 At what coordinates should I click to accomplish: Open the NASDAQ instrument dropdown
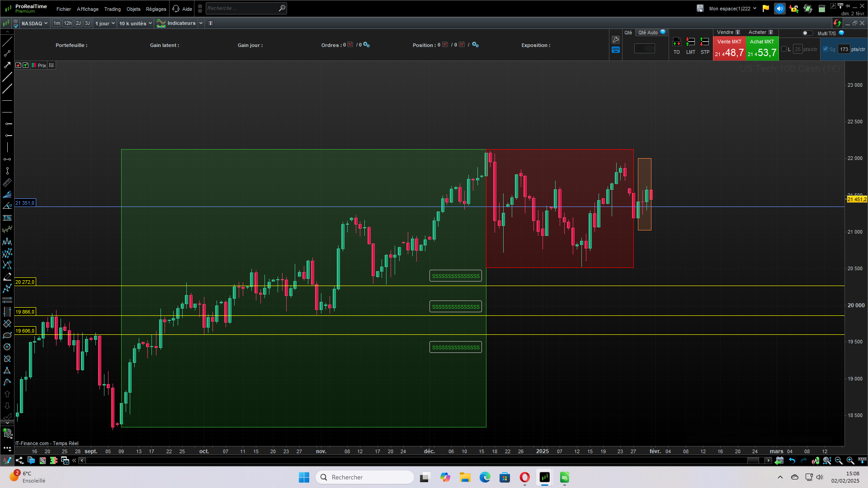(x=34, y=23)
